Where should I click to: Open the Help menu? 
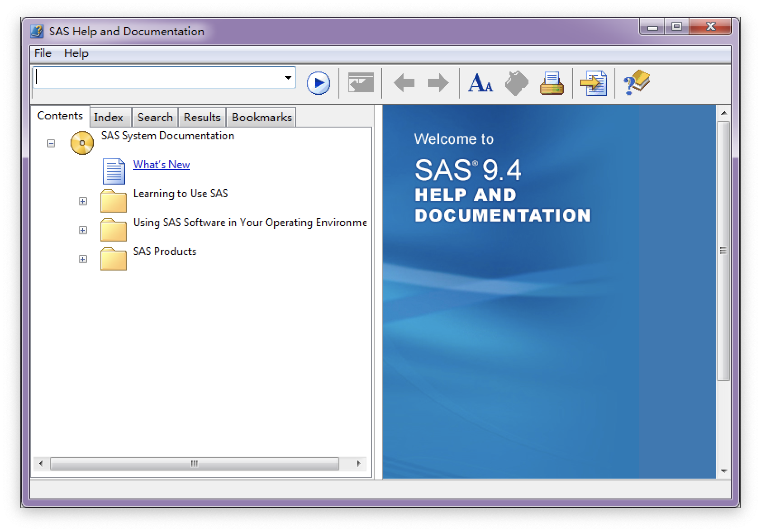tap(76, 53)
